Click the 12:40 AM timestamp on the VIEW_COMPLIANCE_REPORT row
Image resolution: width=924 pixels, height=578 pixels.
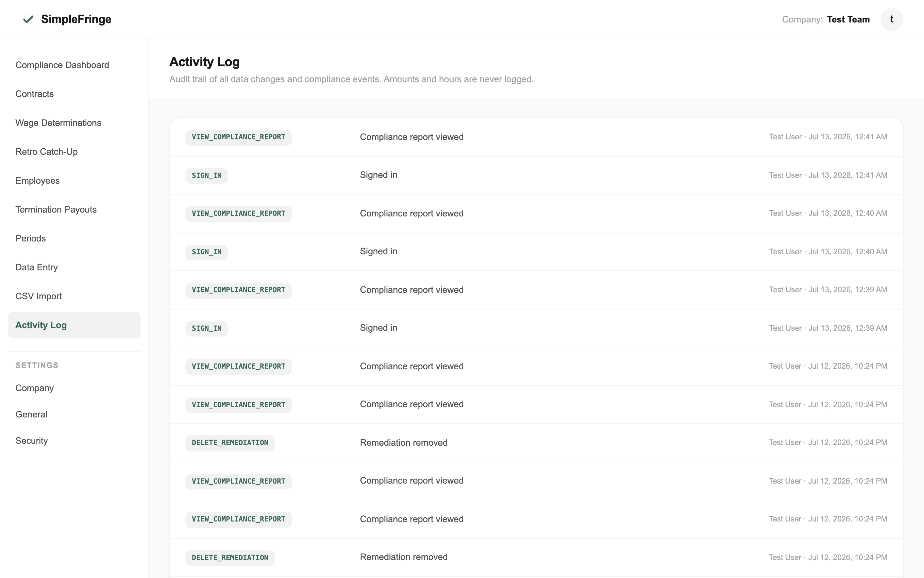click(x=828, y=213)
